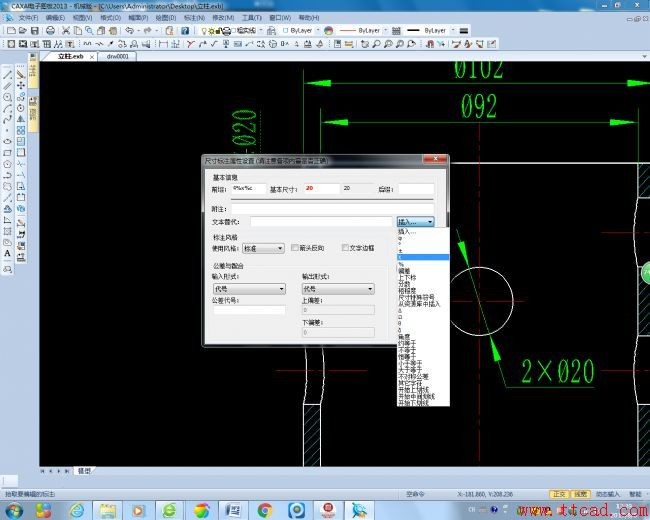Screen dimensions: 650x520
Task: Expand the 输出形式 dropdown
Action: click(337, 289)
